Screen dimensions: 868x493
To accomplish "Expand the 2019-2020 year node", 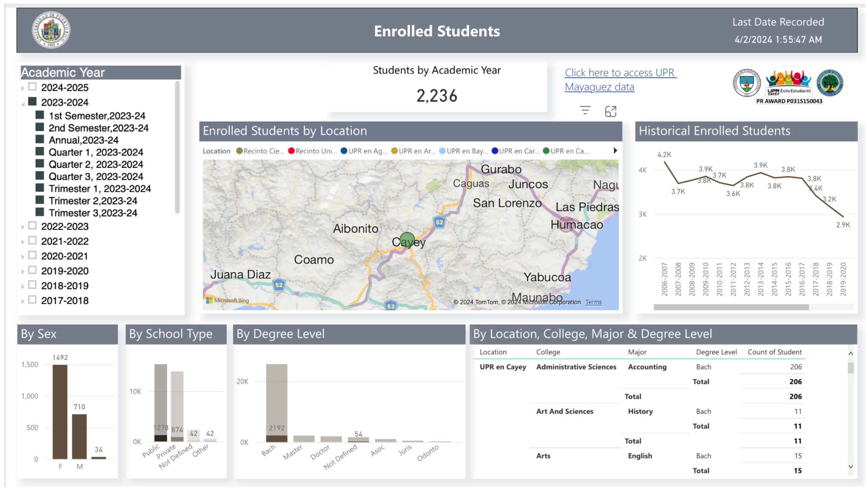I will 23,271.
